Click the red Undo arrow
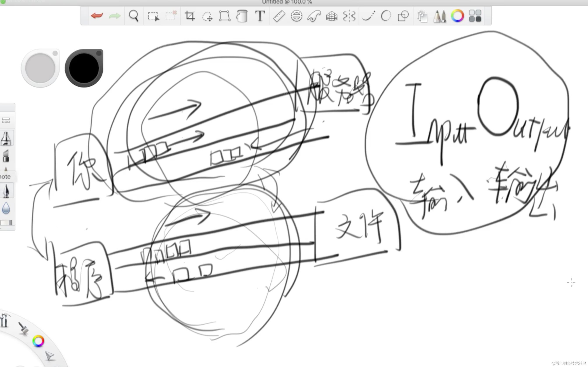Image resolution: width=588 pixels, height=367 pixels. point(97,16)
